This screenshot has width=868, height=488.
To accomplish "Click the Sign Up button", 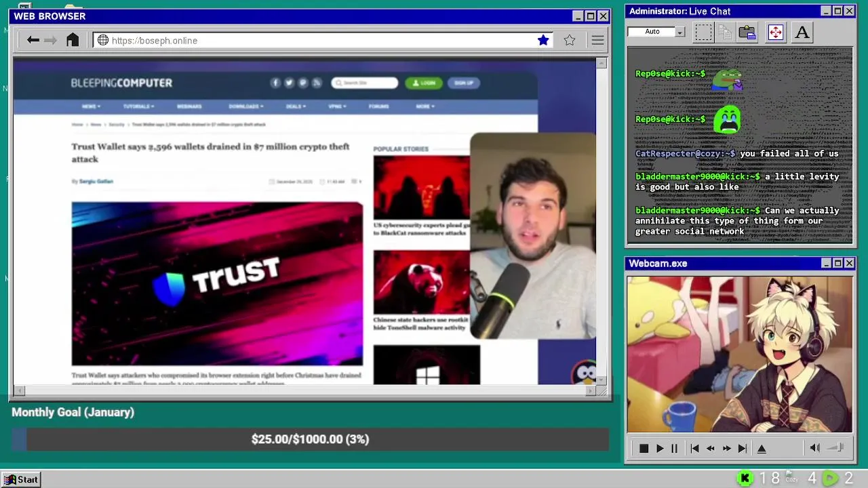I will [x=464, y=83].
